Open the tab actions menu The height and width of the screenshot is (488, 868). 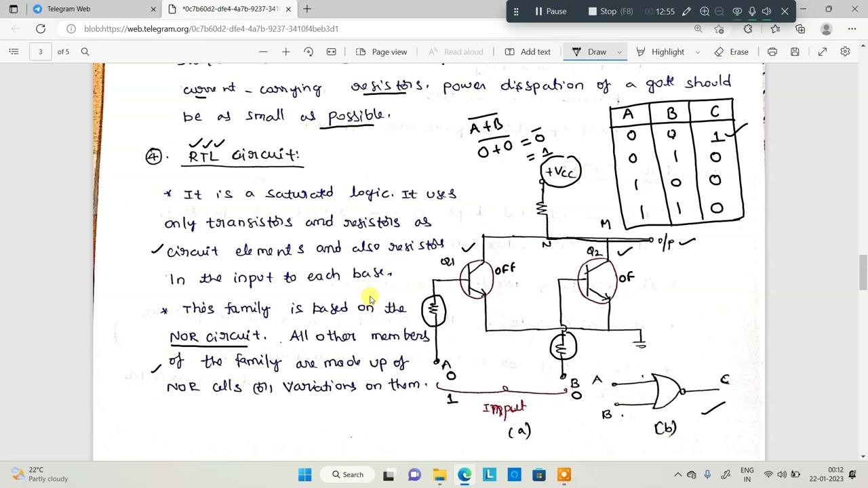14,9
